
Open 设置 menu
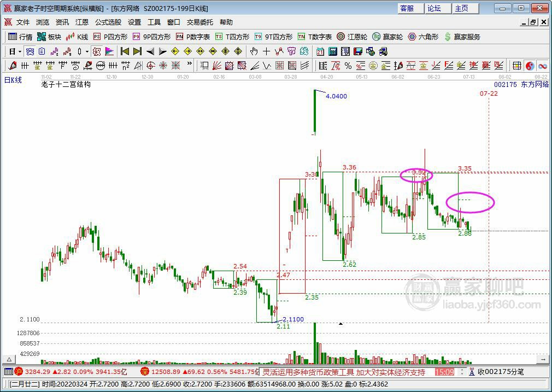pos(134,22)
